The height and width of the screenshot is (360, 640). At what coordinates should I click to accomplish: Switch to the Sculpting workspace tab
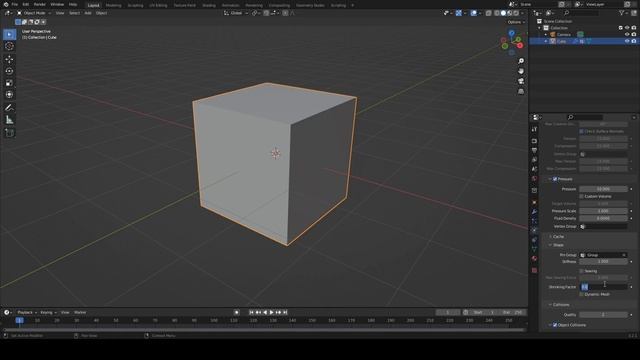coord(135,5)
